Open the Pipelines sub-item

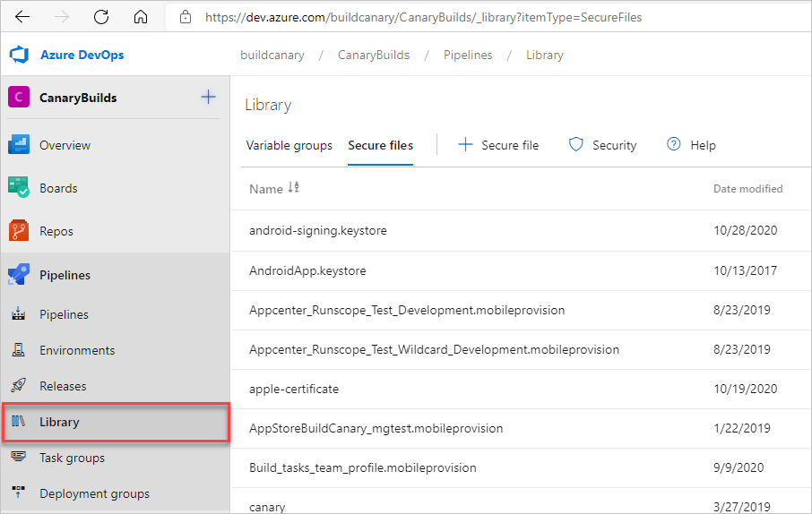tap(64, 314)
